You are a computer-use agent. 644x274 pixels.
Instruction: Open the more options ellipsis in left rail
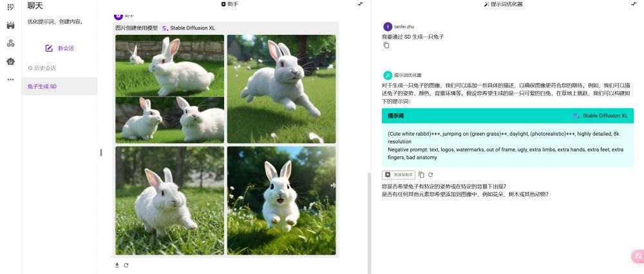click(x=11, y=80)
